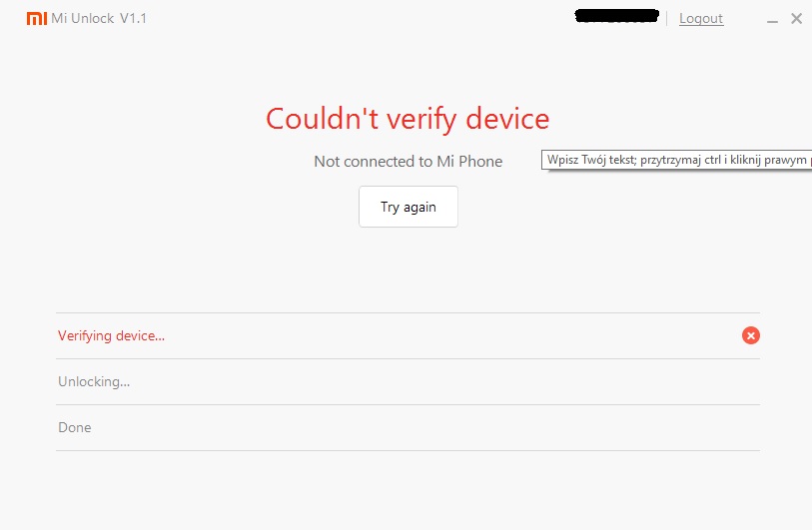Viewport: 812px width, 530px height.
Task: Minimize the Mi Unlock window
Action: click(x=775, y=19)
